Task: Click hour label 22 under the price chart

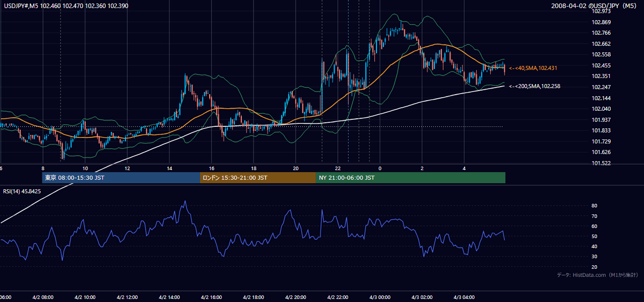Action: [338, 168]
